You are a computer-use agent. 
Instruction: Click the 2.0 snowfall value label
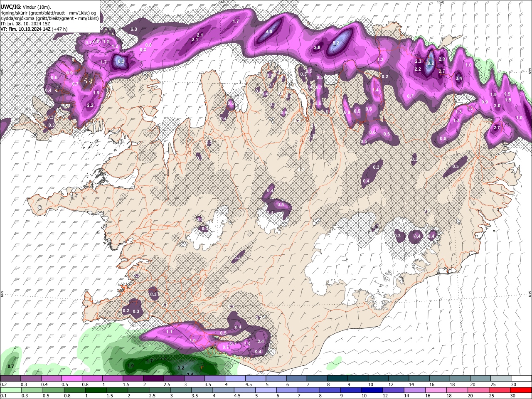[x=497, y=106]
